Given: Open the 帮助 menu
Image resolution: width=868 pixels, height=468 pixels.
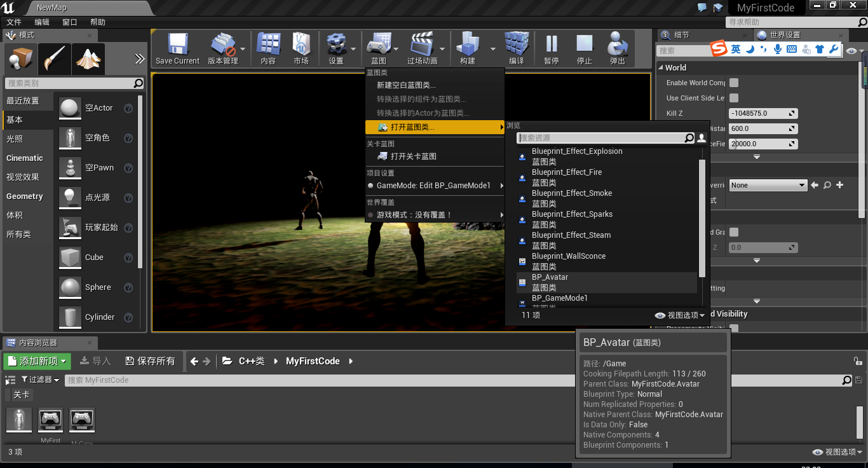Looking at the screenshot, I should pyautogui.click(x=98, y=22).
